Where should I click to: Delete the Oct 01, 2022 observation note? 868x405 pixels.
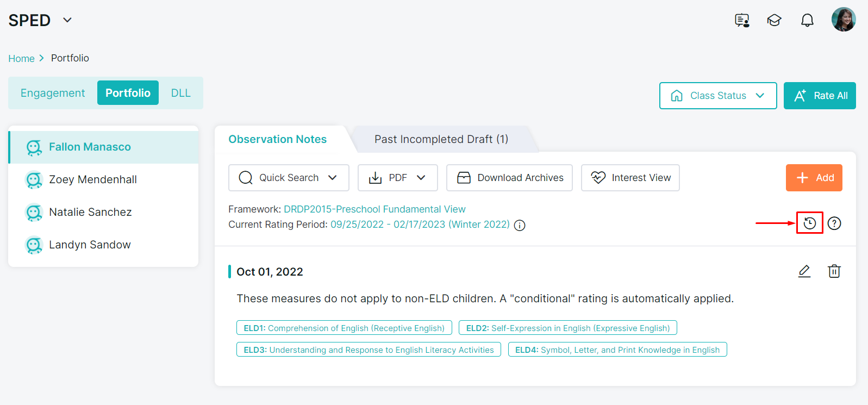834,271
